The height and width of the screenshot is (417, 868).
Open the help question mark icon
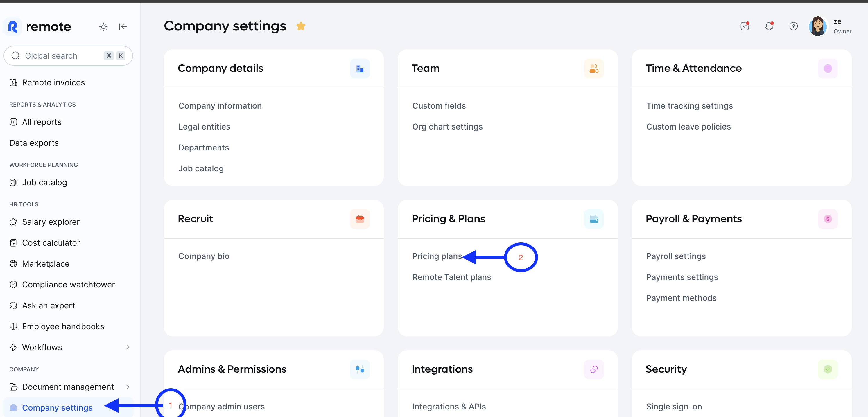[794, 26]
